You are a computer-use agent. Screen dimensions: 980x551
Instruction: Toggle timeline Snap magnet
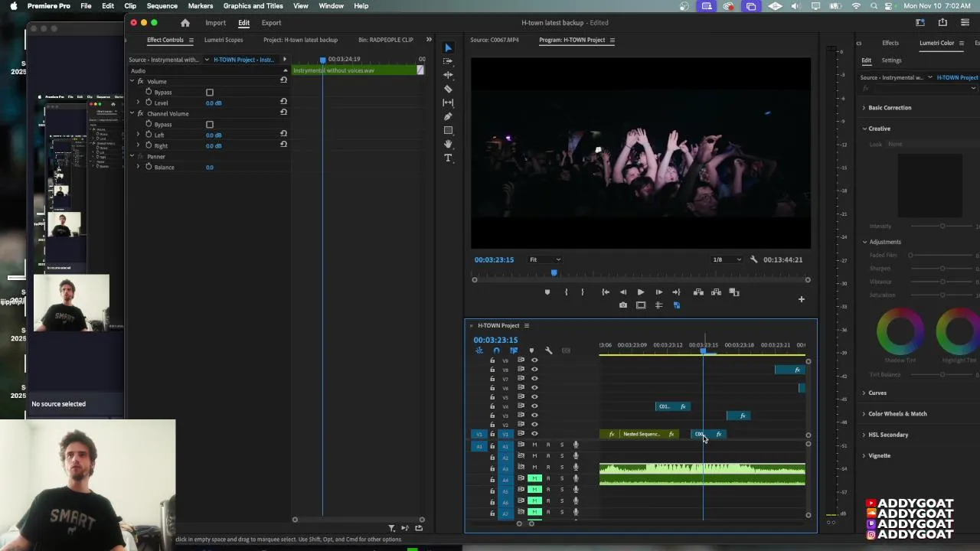click(496, 350)
